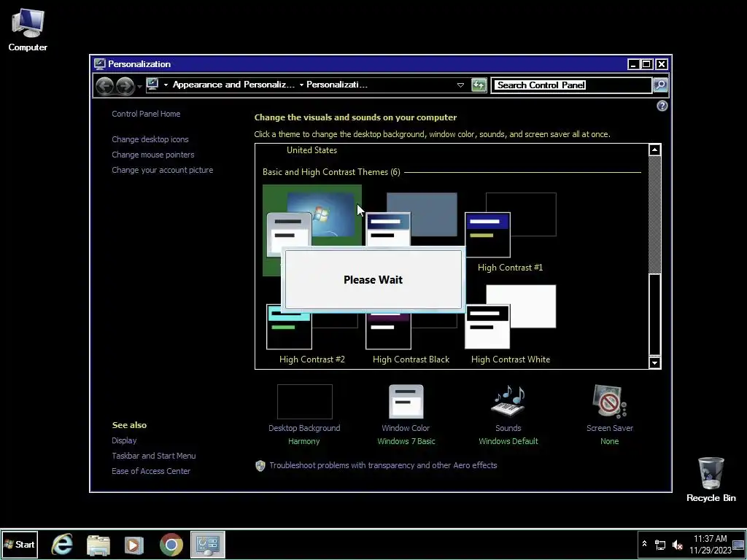747x560 pixels.
Task: Close the Personalization window
Action: (661, 64)
